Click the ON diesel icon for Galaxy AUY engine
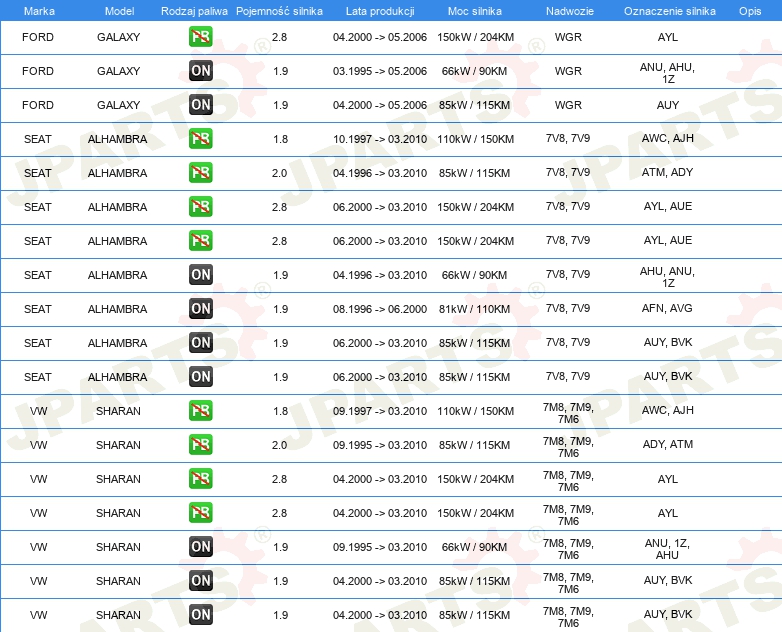 point(200,105)
